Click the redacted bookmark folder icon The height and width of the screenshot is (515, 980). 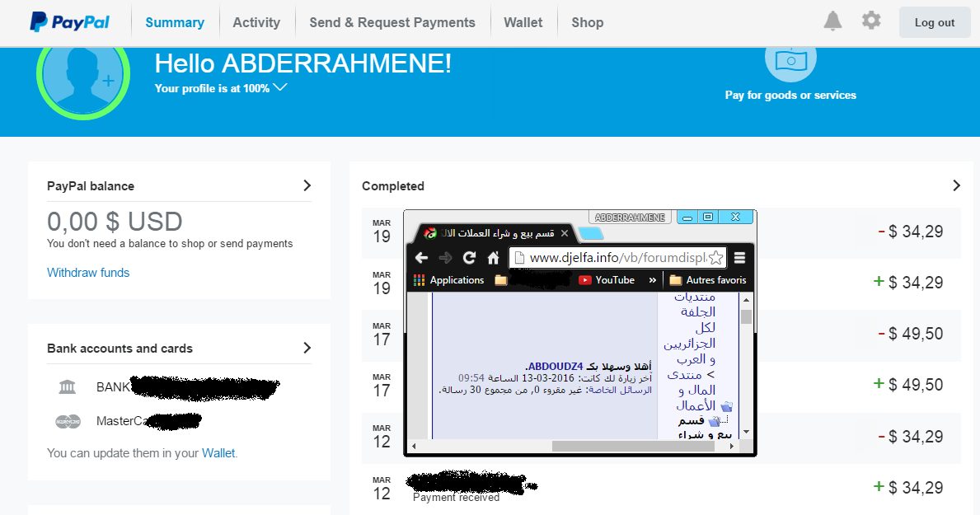pos(500,280)
